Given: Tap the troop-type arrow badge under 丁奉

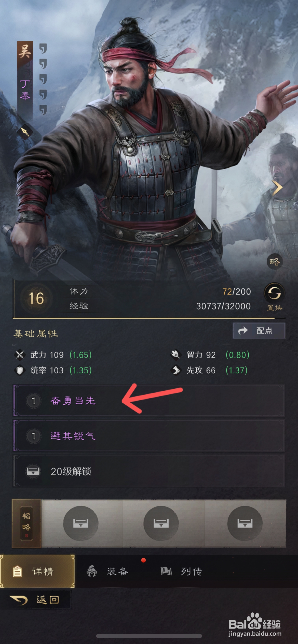Looking at the screenshot, I should click(25, 132).
